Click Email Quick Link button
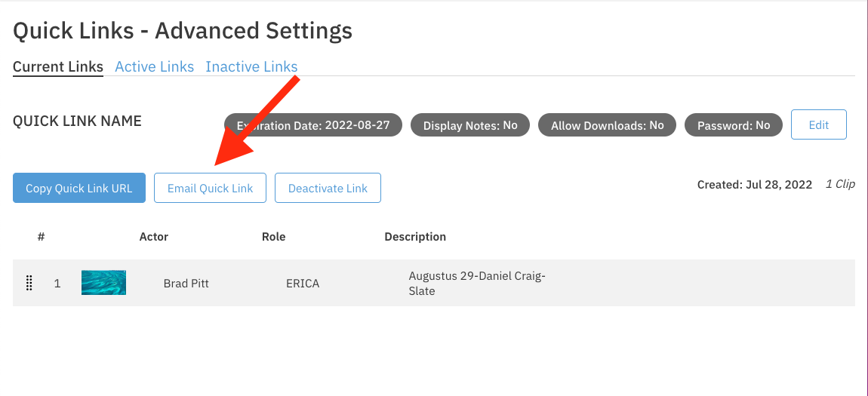Viewport: 868px width, 396px height. (x=210, y=188)
